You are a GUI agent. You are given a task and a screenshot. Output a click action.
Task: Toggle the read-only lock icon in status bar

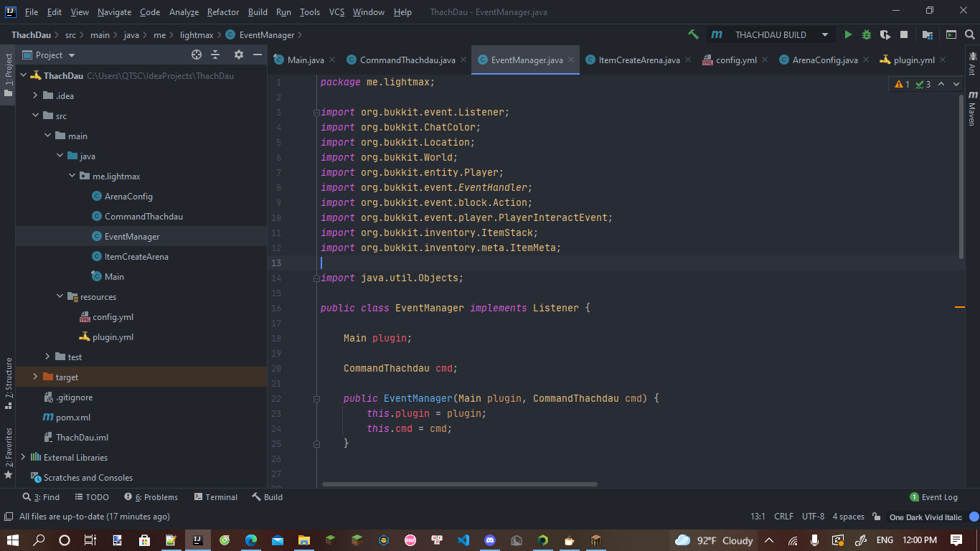click(x=876, y=517)
